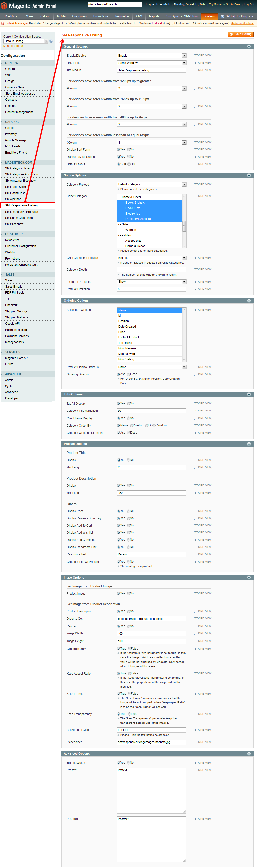
Task: Collapse the Advanced Options section icon
Action: 249,754
